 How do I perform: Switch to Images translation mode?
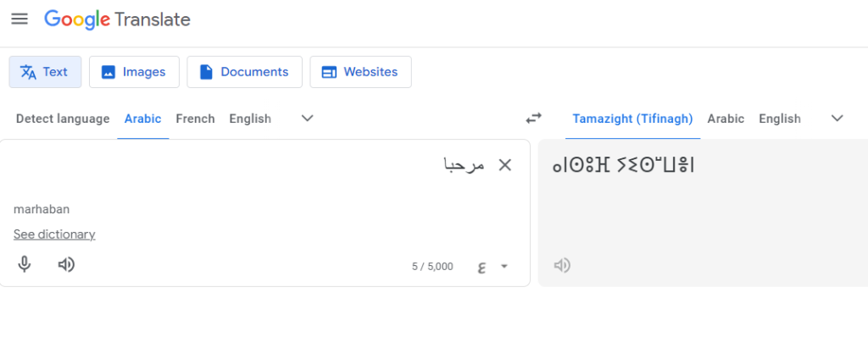point(134,72)
